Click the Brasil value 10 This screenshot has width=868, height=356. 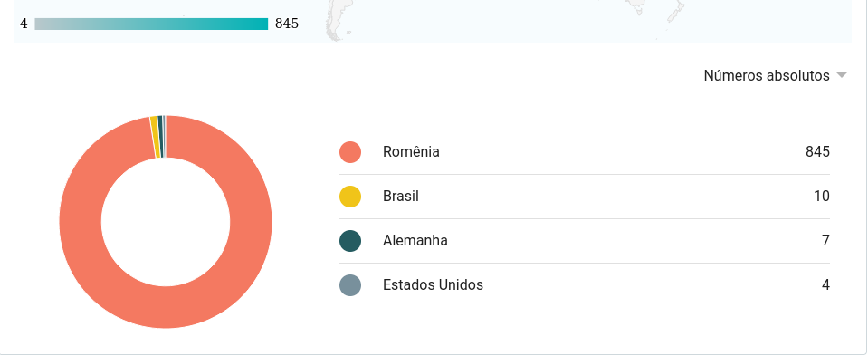tap(822, 196)
